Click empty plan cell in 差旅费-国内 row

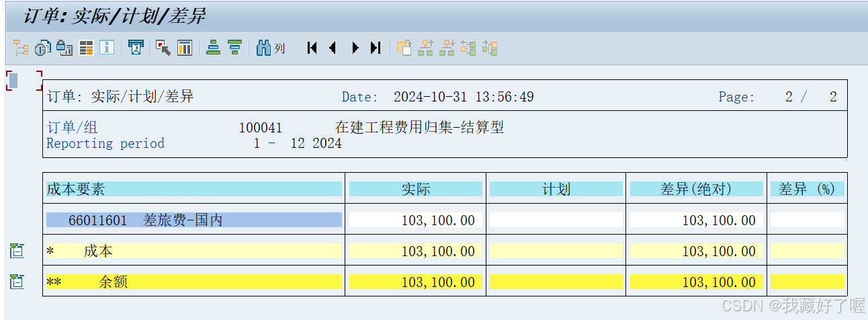coord(556,220)
